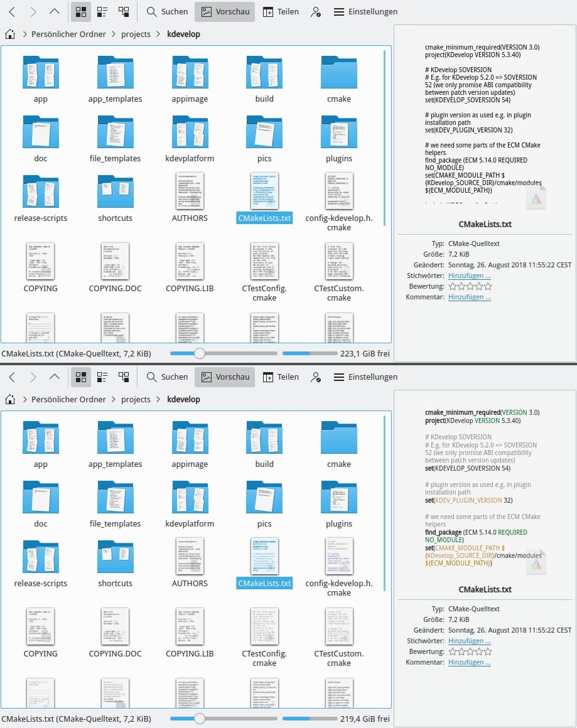Click the forward arrow in the upper window
This screenshot has height=728, width=577.
(x=33, y=11)
